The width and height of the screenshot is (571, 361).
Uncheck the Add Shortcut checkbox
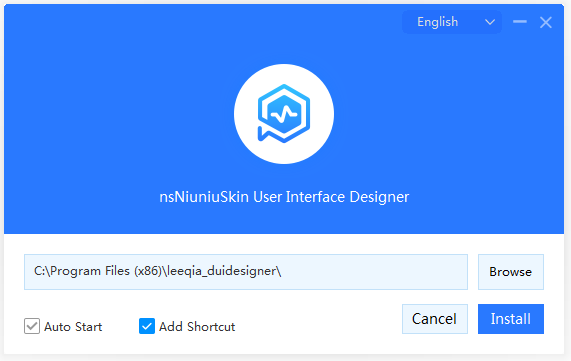click(x=147, y=326)
